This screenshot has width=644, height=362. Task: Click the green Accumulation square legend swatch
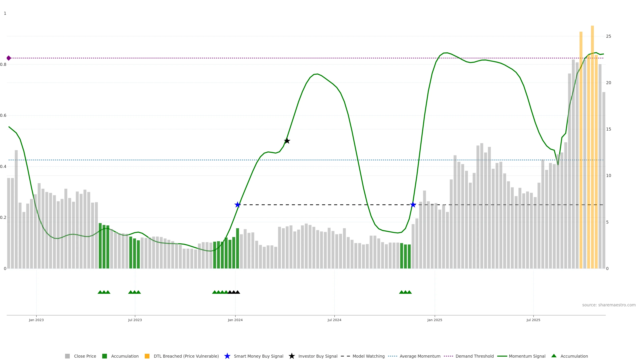[104, 356]
